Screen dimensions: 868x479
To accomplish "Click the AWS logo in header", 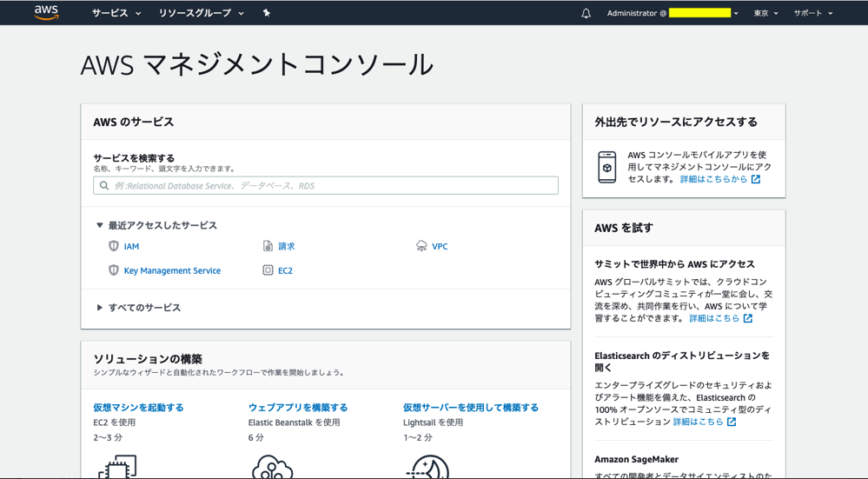I will point(46,12).
